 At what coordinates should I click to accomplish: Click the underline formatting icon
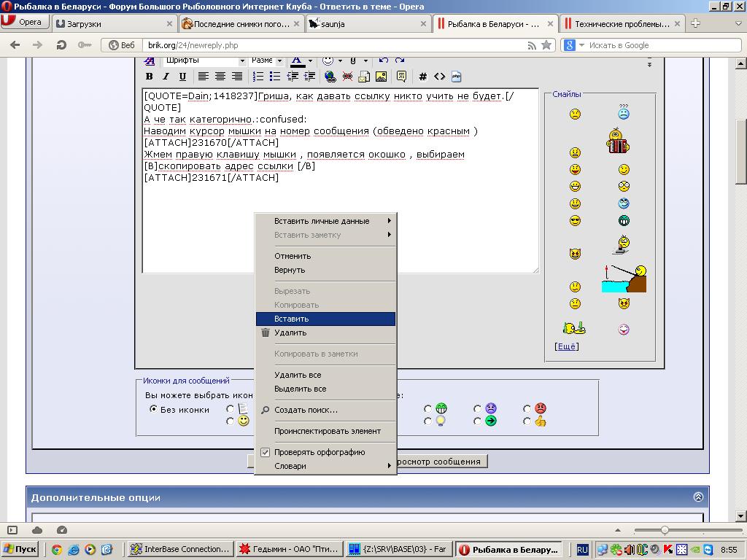(x=182, y=77)
